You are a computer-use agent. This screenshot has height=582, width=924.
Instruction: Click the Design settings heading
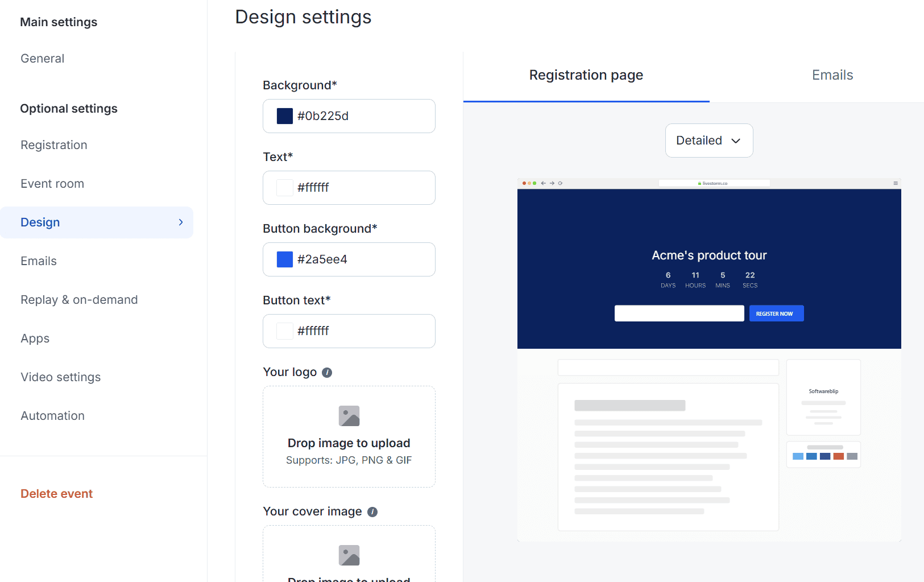[303, 17]
